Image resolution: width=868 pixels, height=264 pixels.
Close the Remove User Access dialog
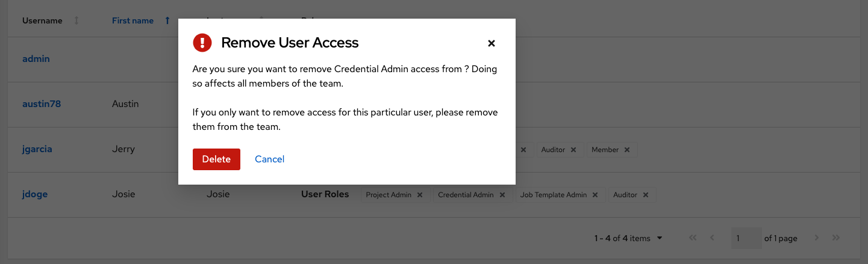pyautogui.click(x=491, y=43)
